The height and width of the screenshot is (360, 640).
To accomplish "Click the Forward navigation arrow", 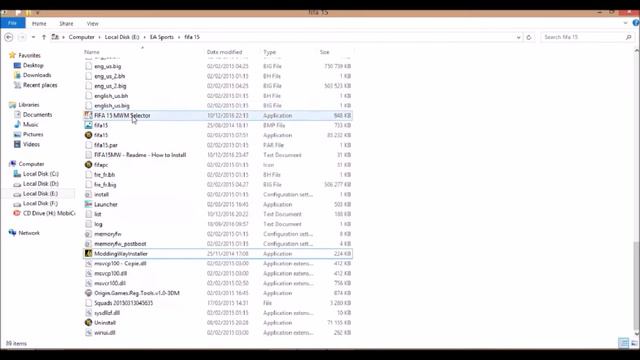I will click(x=22, y=37).
